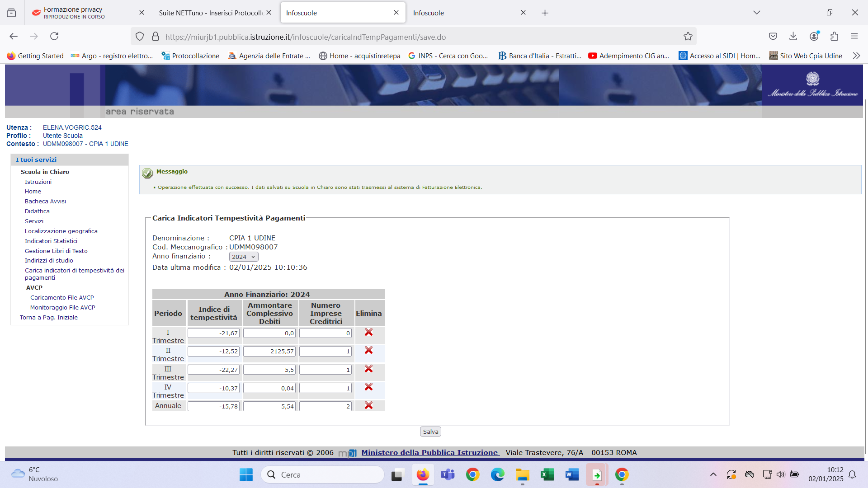The width and height of the screenshot is (868, 488).
Task: Switch to Suite NETTuno Protocollo tab
Action: [x=211, y=13]
